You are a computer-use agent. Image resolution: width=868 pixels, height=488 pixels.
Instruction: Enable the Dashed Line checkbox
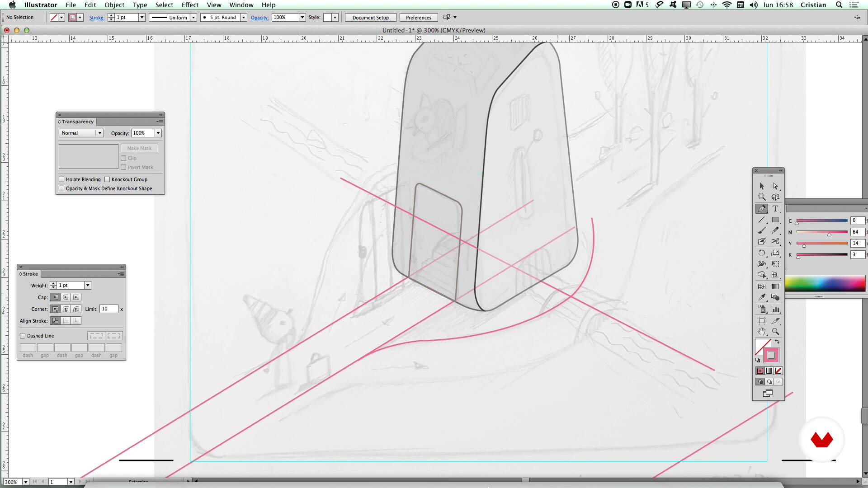(x=23, y=336)
